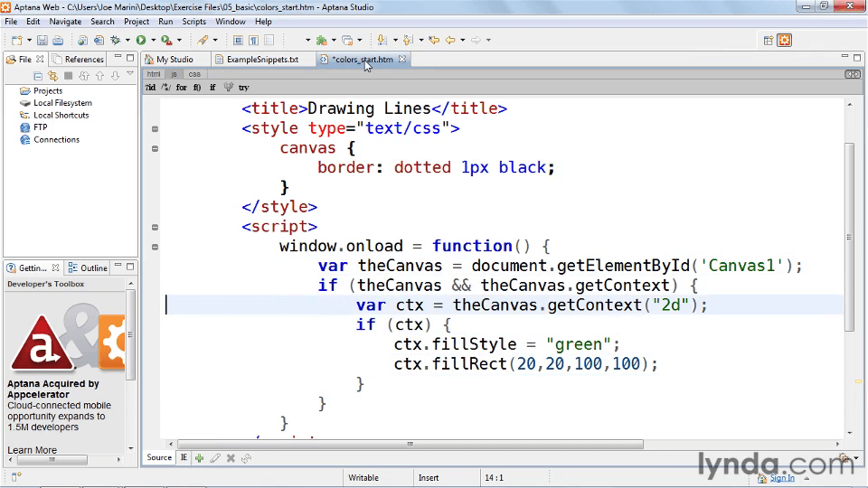Click the Previous Annotation icon
The image size is (868, 488).
point(408,40)
